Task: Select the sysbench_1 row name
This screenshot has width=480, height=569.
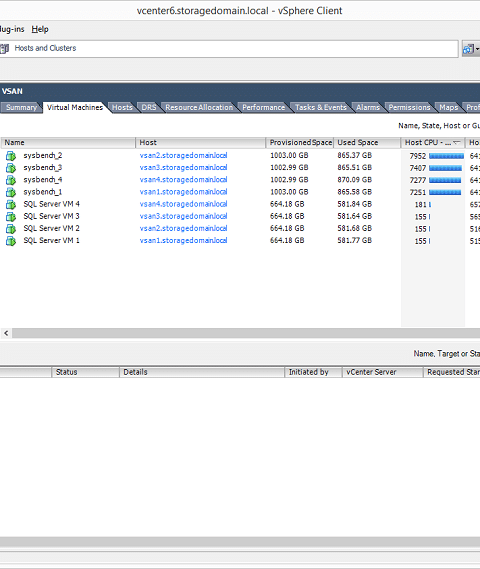Action: 43,192
